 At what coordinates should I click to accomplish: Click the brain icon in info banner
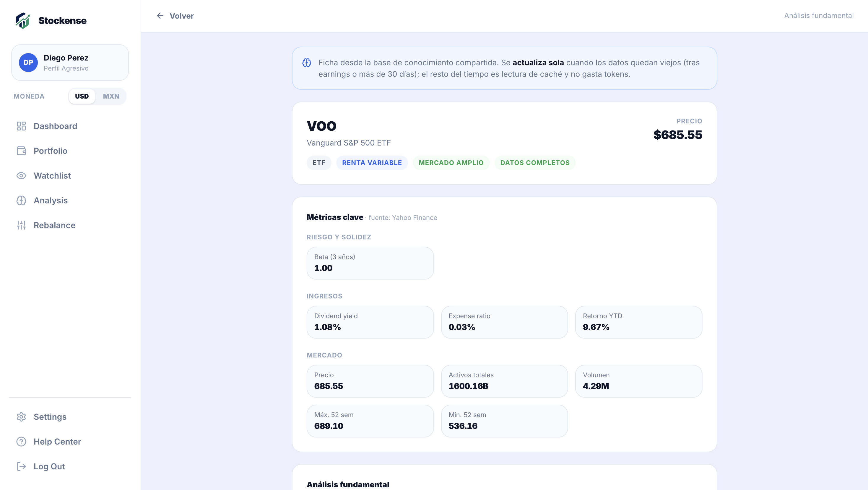[x=307, y=63]
